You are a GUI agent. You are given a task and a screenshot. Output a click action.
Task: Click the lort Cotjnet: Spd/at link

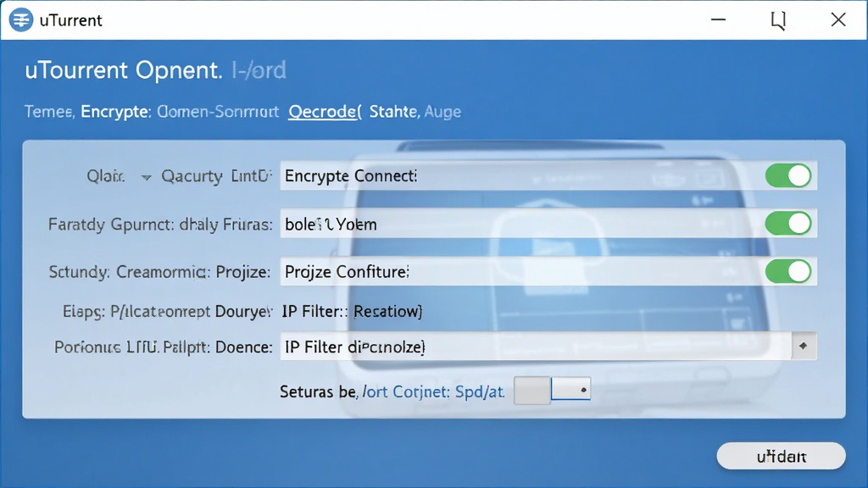[x=433, y=391]
